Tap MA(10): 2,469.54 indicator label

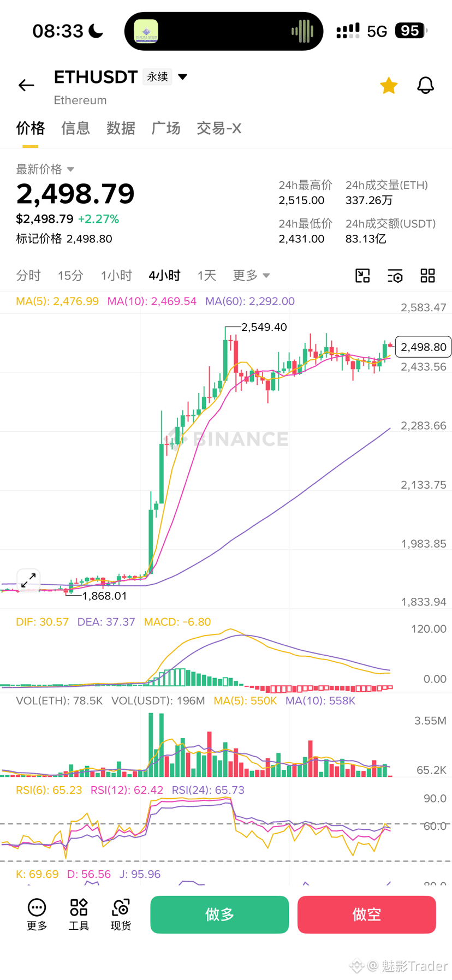(152, 301)
